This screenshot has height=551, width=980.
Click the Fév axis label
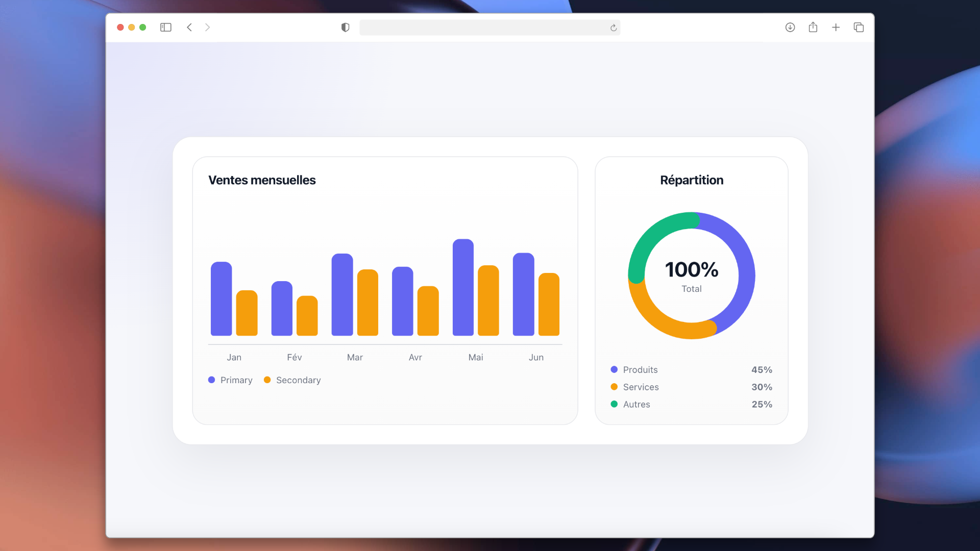coord(295,358)
